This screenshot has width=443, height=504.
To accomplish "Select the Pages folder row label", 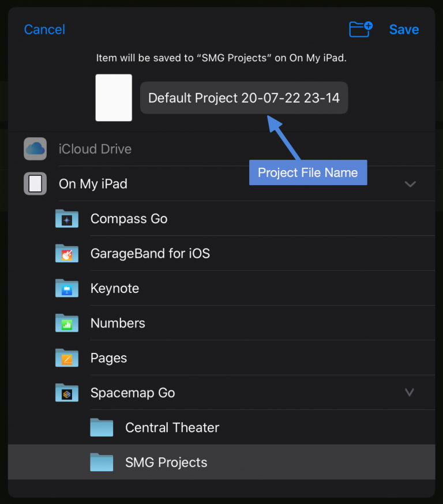I will pos(108,358).
